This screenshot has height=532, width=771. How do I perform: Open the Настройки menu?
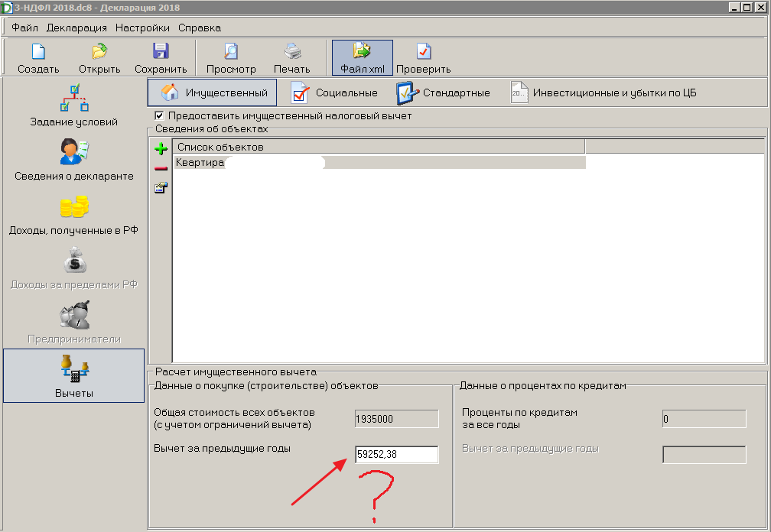point(142,28)
